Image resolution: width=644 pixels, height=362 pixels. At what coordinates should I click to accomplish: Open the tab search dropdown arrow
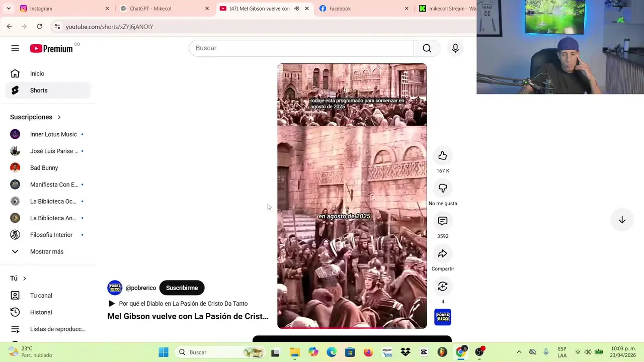click(9, 9)
